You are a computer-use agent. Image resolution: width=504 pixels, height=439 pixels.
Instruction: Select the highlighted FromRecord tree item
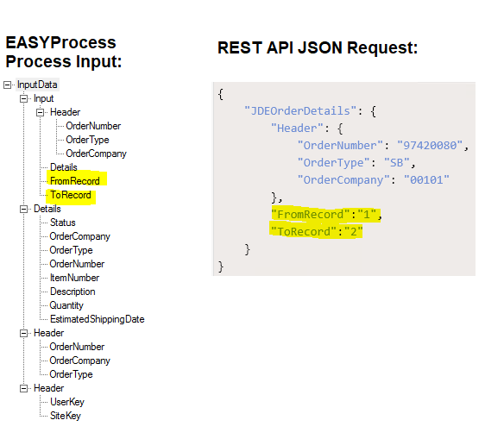pos(75,181)
